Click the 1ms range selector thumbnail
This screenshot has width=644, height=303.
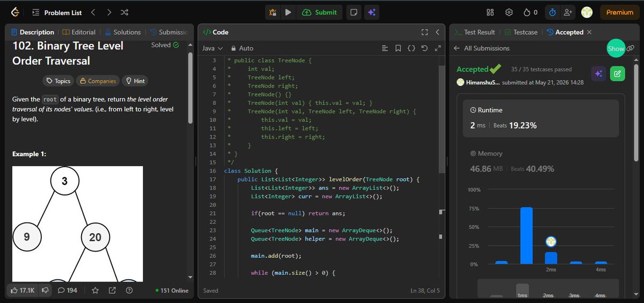[522, 291]
